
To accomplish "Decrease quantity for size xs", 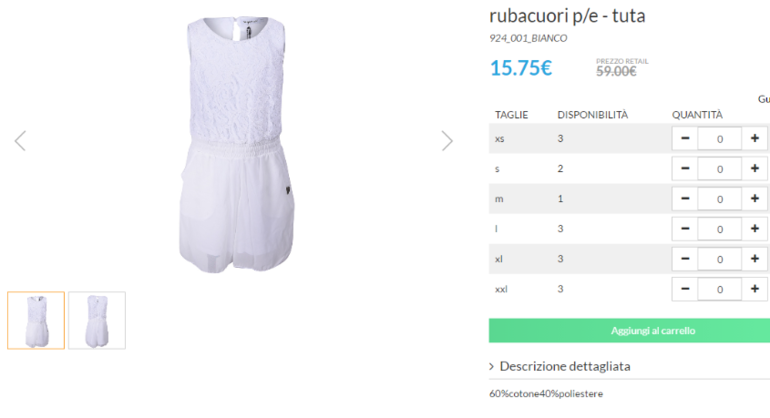I will tap(685, 139).
